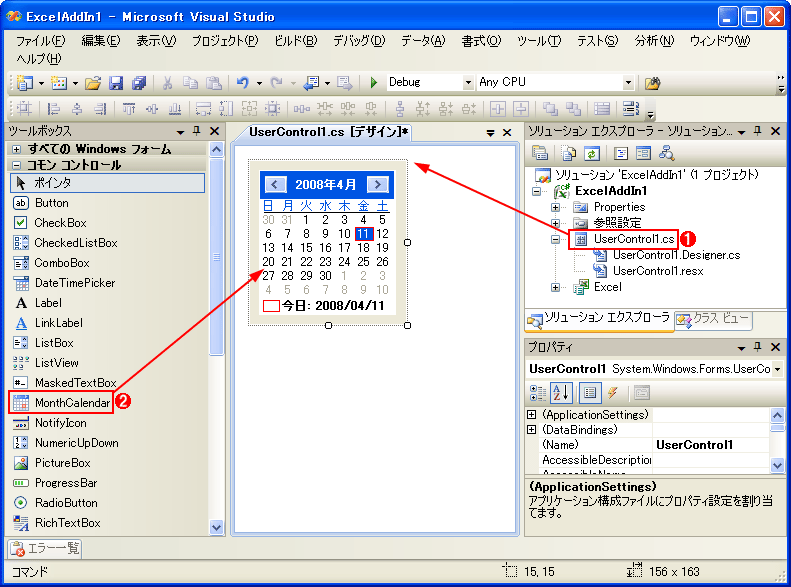
Task: Click the Copy icon in toolbar
Action: tap(190, 83)
